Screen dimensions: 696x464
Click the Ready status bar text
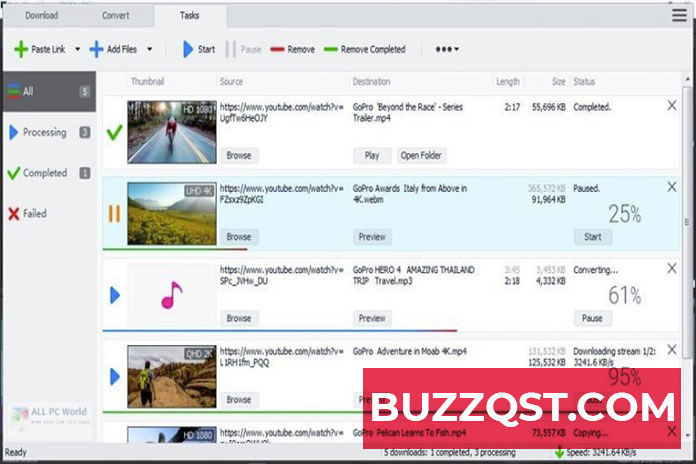click(x=16, y=452)
